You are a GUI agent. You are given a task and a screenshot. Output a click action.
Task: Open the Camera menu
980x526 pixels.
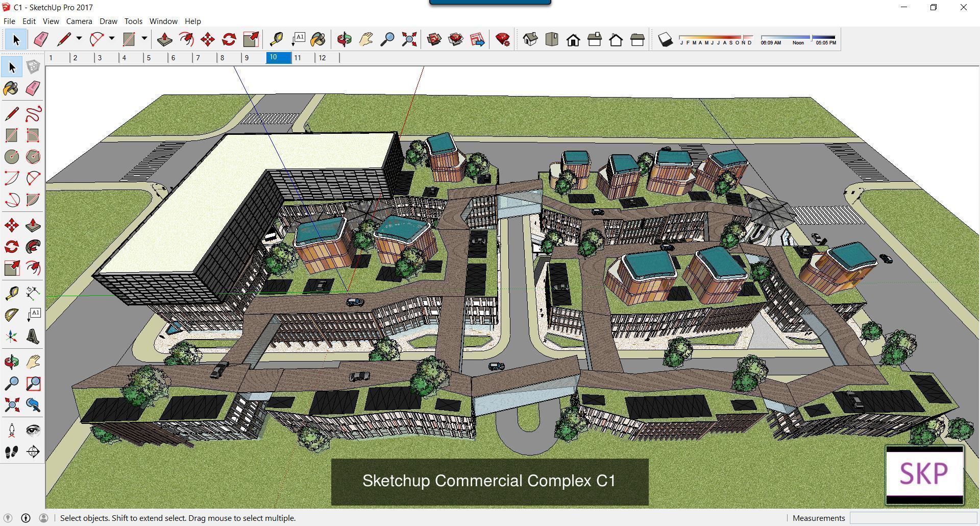click(x=79, y=21)
